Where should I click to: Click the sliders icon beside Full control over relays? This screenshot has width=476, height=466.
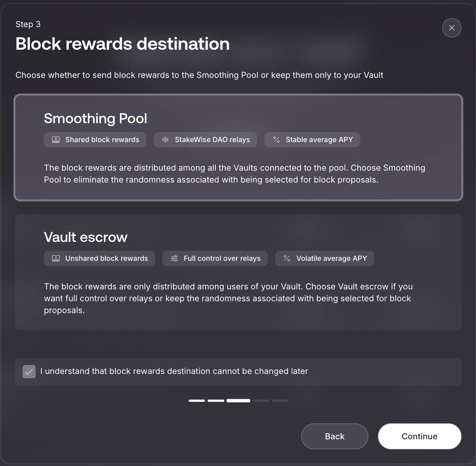click(x=174, y=259)
